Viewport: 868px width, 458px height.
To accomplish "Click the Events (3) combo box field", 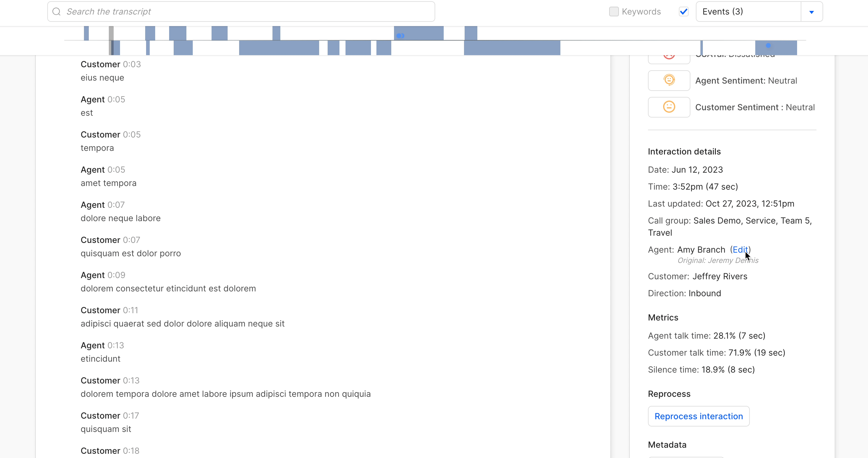I will pyautogui.click(x=748, y=12).
